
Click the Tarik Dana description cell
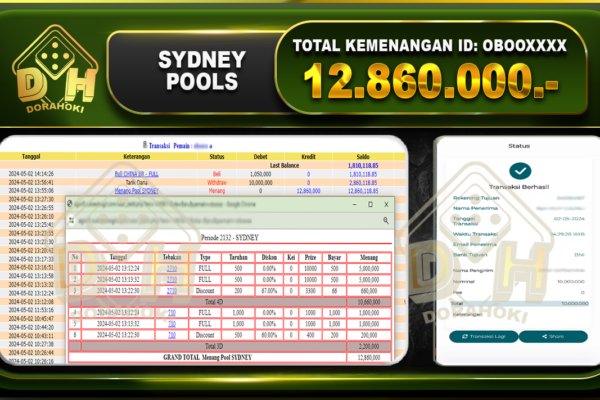pyautogui.click(x=137, y=183)
